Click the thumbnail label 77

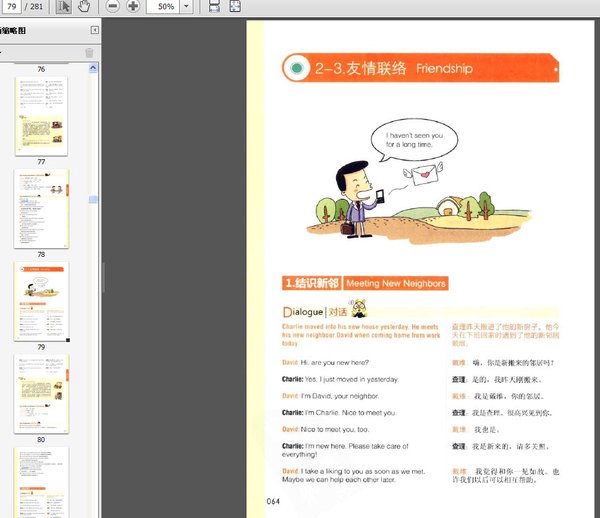click(41, 162)
